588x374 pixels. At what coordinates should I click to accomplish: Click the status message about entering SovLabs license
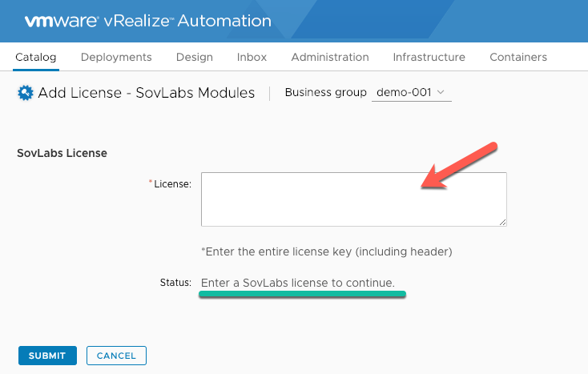(298, 283)
